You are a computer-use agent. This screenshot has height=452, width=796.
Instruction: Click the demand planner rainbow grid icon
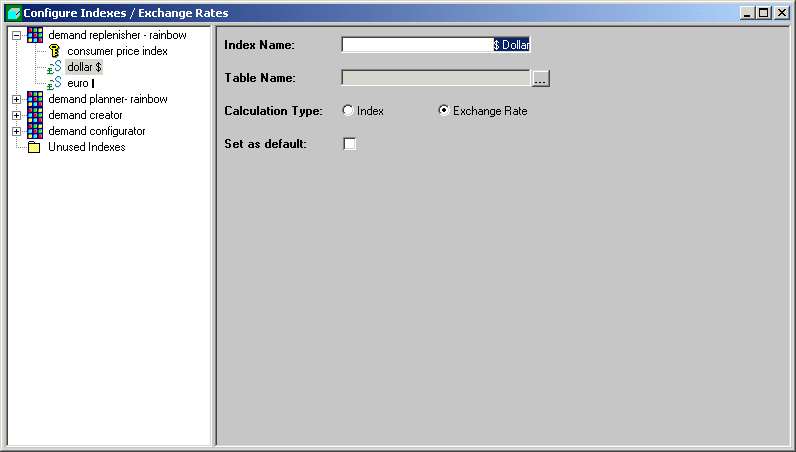pyautogui.click(x=35, y=99)
